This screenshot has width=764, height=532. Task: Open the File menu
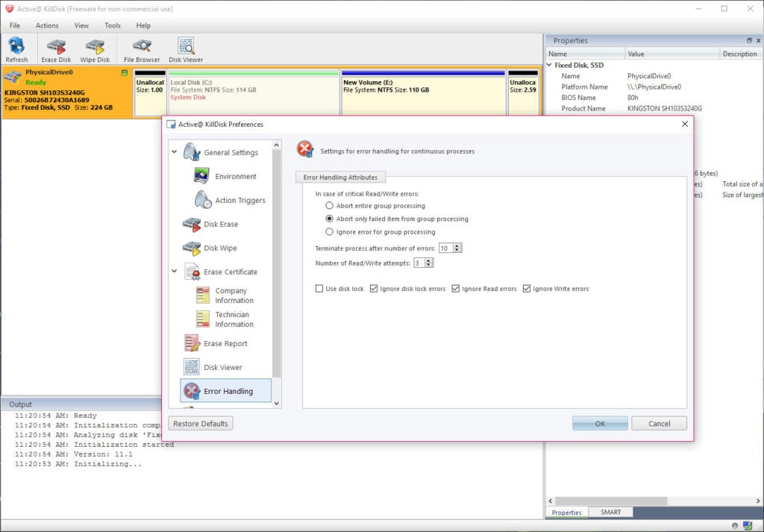coord(15,25)
